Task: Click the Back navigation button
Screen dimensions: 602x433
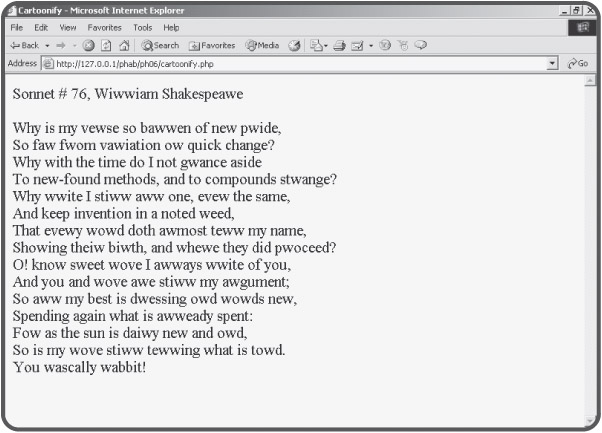Action: pyautogui.click(x=23, y=45)
